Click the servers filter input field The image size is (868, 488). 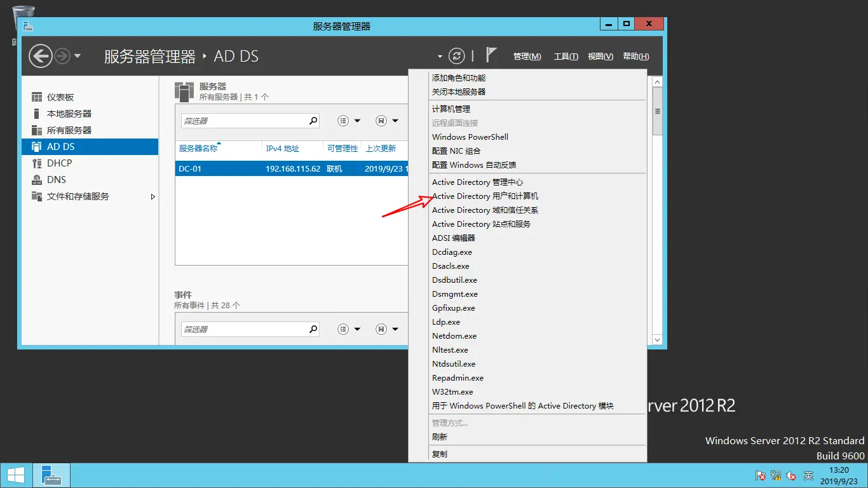click(244, 121)
